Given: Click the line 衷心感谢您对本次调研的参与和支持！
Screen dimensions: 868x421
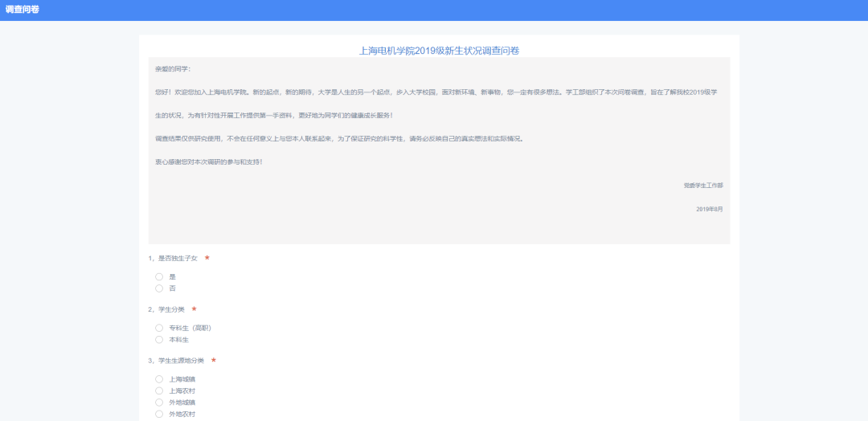Looking at the screenshot, I should click(x=209, y=162).
